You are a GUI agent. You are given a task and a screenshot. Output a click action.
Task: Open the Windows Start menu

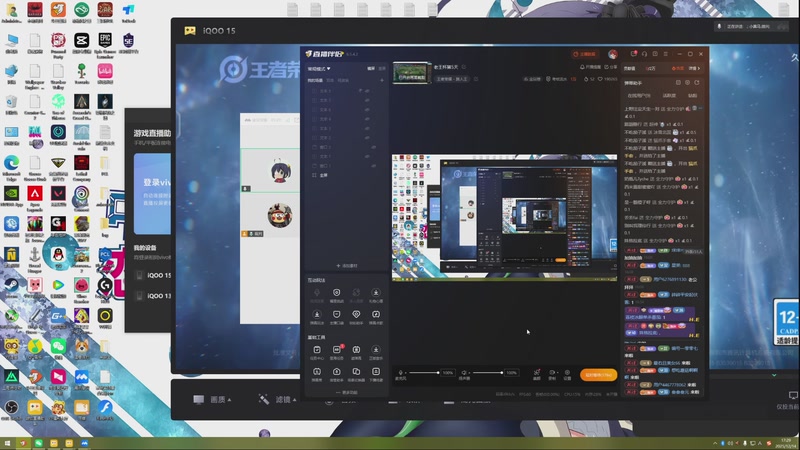tap(7, 443)
